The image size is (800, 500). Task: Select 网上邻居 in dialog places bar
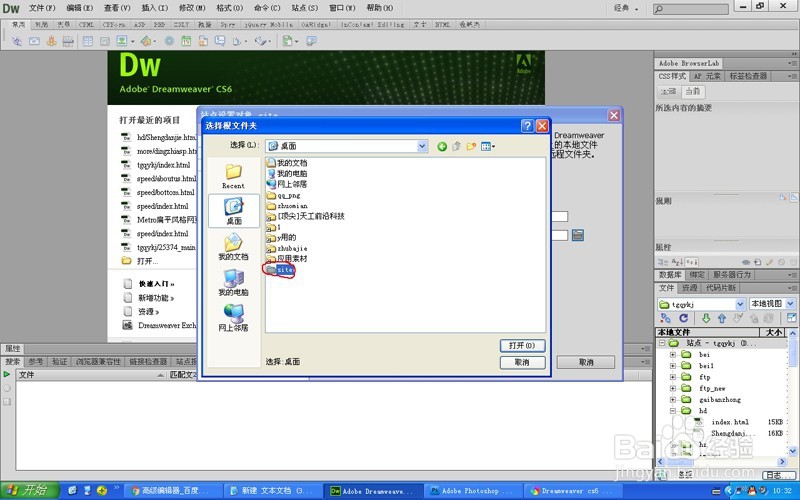tap(233, 317)
